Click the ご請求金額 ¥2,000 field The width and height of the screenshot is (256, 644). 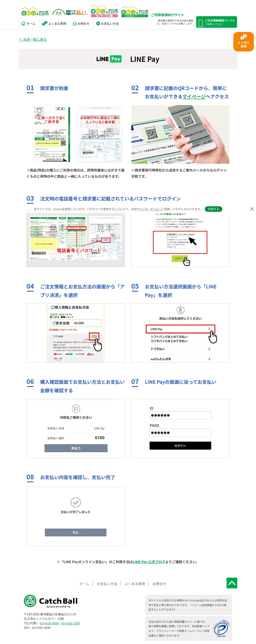tap(76, 323)
